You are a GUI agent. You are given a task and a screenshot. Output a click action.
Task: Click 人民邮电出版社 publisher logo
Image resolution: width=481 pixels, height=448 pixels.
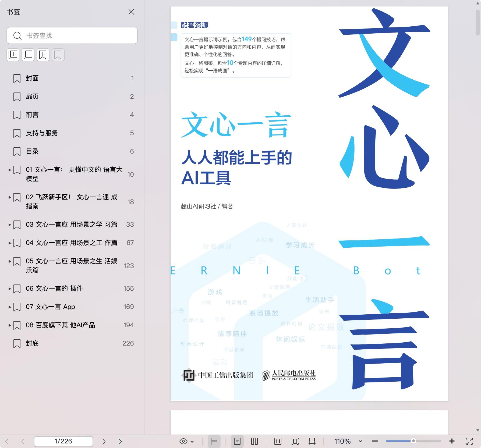[x=289, y=375]
